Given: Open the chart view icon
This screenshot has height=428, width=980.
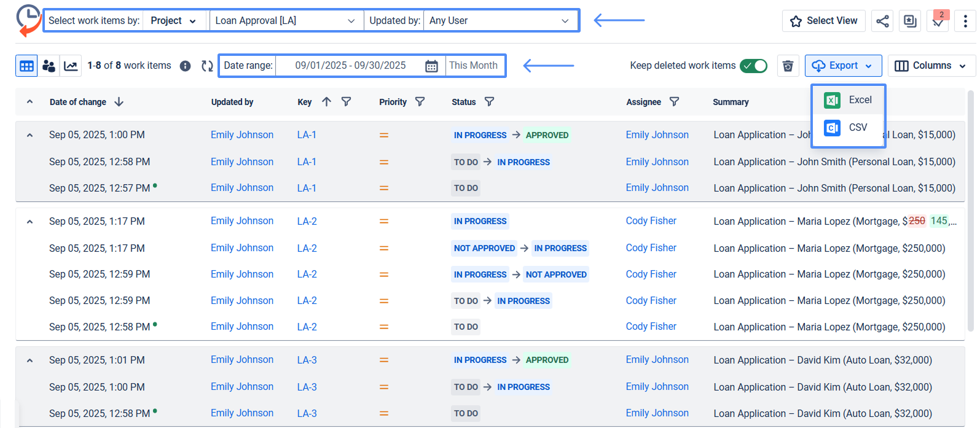Looking at the screenshot, I should (71, 66).
